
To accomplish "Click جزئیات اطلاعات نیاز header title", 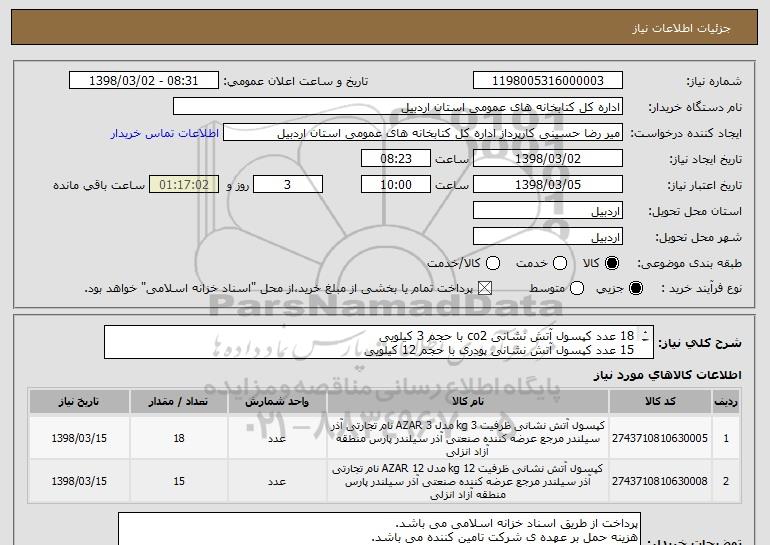I will (681, 28).
